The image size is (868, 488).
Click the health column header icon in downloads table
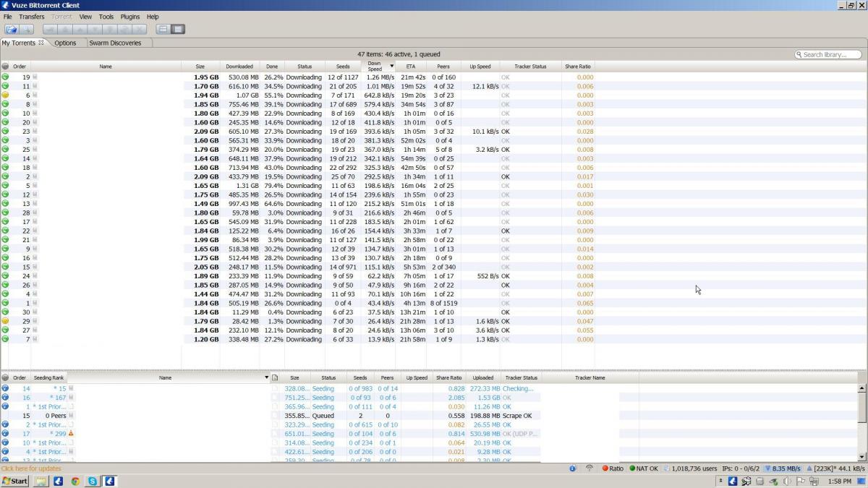click(5, 67)
